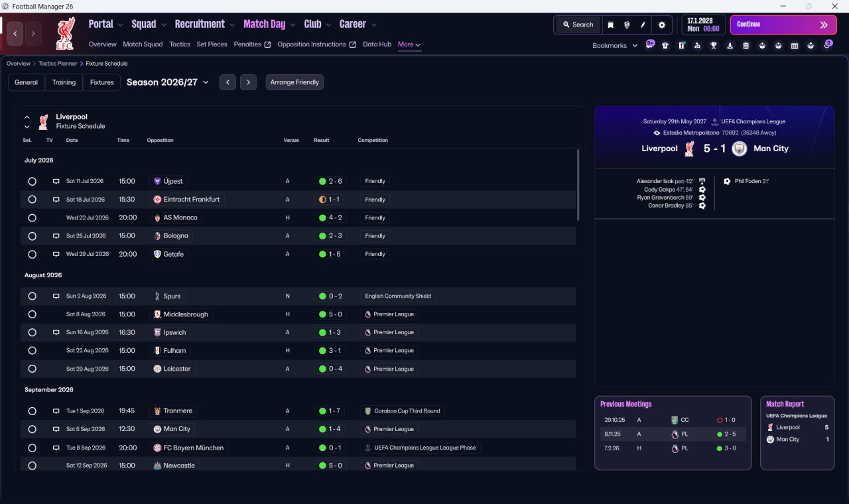Click the Arrange Friendly button

[x=294, y=82]
